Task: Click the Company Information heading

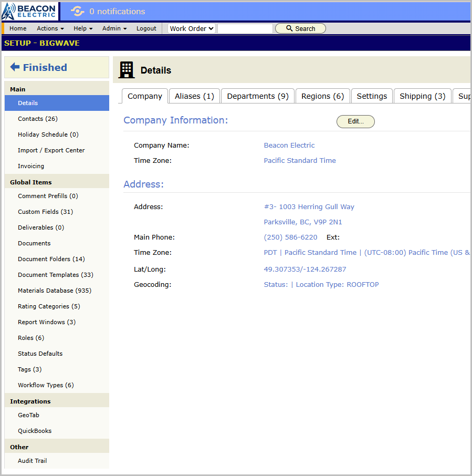Action: [176, 120]
